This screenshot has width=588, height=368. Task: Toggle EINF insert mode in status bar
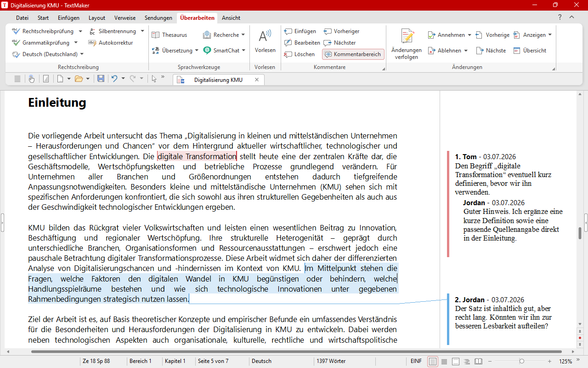coord(416,361)
